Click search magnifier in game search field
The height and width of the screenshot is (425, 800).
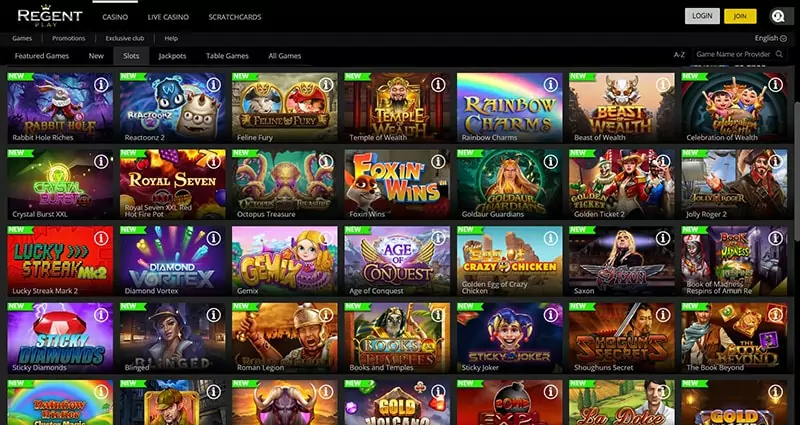click(x=779, y=54)
